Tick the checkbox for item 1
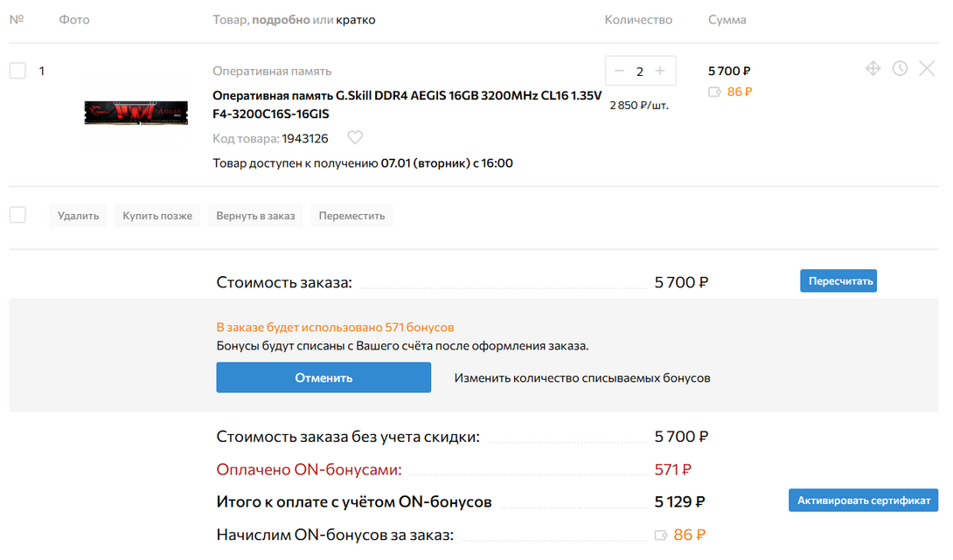 tap(17, 72)
